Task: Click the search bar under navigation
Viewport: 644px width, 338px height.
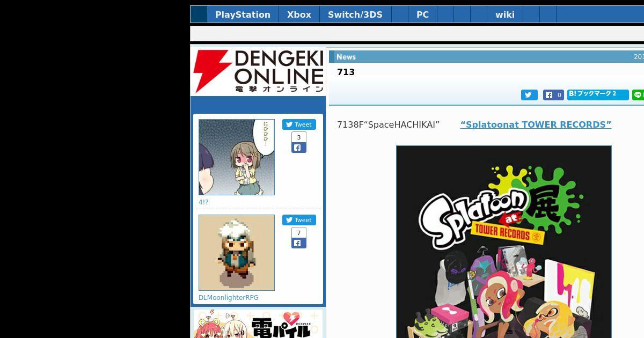Action: pyautogui.click(x=417, y=33)
